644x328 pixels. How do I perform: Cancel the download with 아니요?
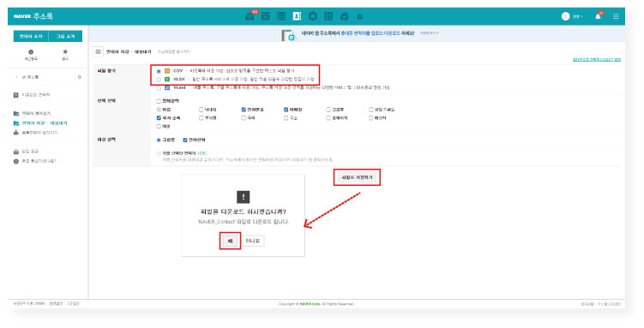[253, 241]
